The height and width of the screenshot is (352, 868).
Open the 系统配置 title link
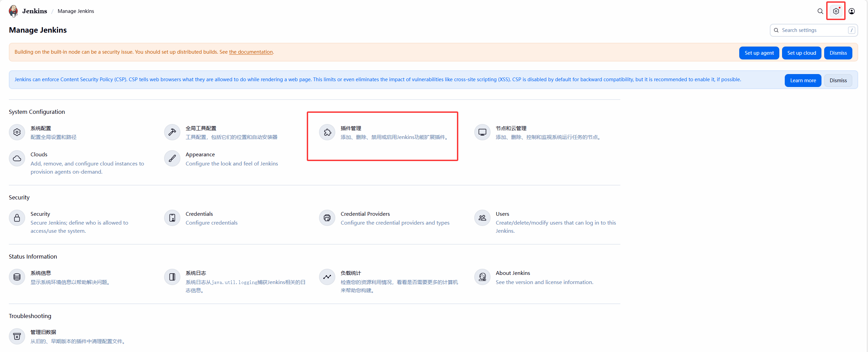pyautogui.click(x=41, y=128)
